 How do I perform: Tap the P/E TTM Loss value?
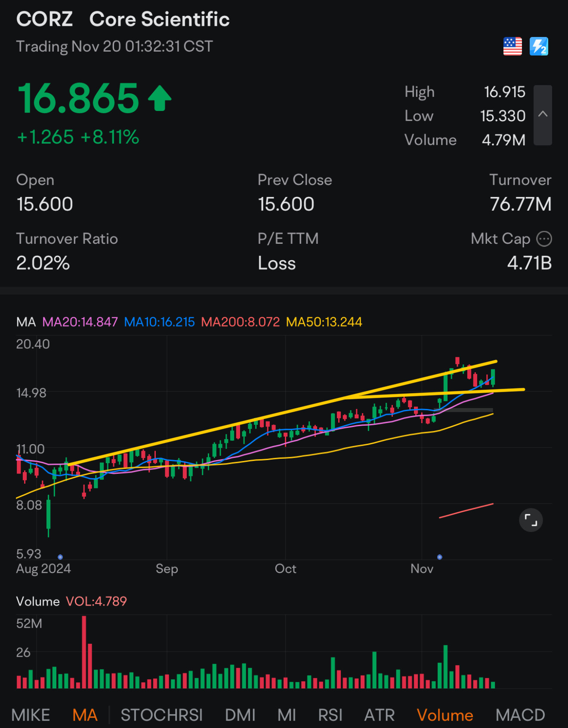pos(277,263)
